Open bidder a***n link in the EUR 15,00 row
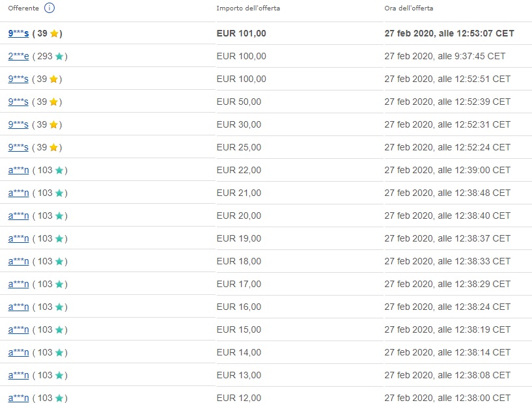This screenshot has height=403, width=532. [x=18, y=329]
